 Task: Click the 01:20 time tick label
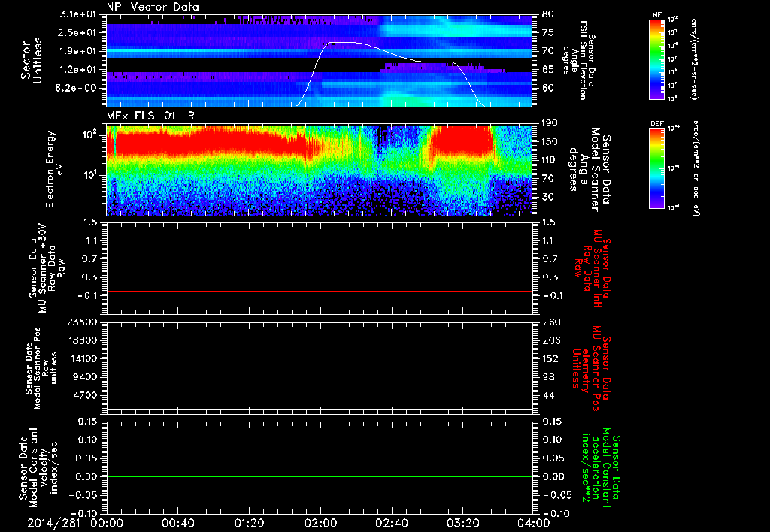coord(248,523)
